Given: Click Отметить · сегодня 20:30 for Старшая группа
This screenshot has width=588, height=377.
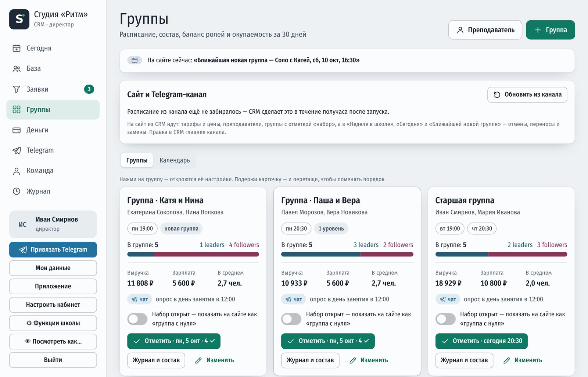Looking at the screenshot, I should [x=481, y=341].
